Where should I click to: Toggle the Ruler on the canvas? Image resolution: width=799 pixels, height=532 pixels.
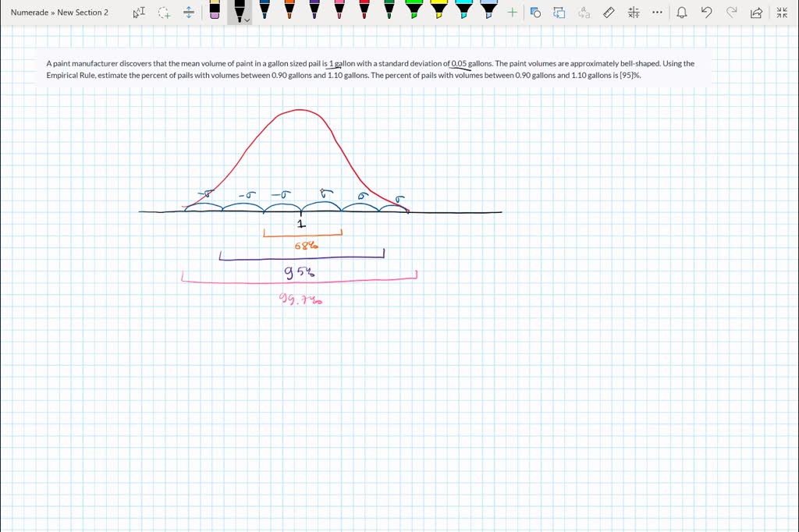(609, 12)
